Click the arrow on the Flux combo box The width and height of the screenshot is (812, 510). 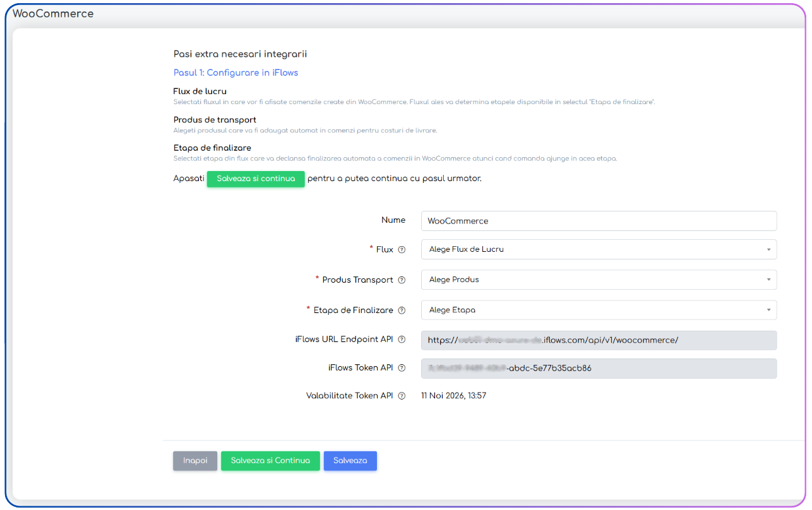click(x=768, y=249)
